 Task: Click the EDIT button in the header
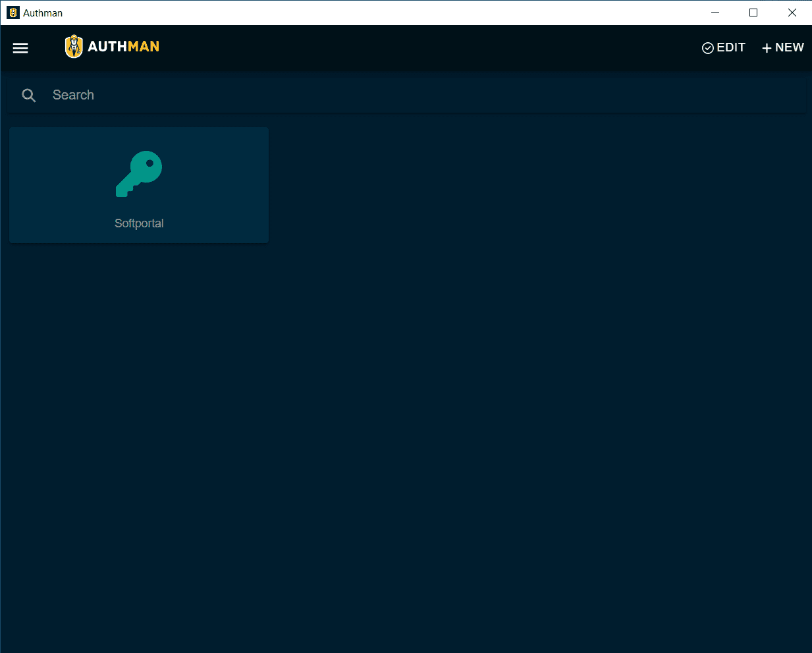pyautogui.click(x=724, y=47)
